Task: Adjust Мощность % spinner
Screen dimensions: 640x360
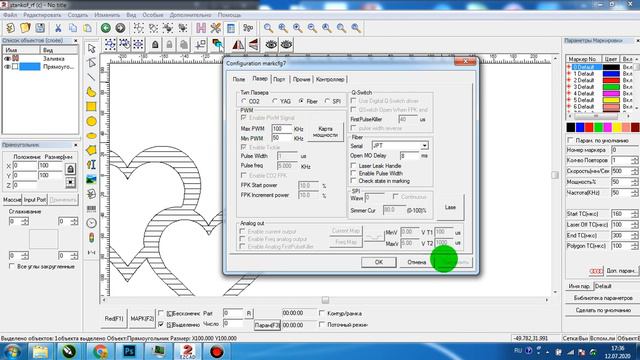Action: click(634, 182)
